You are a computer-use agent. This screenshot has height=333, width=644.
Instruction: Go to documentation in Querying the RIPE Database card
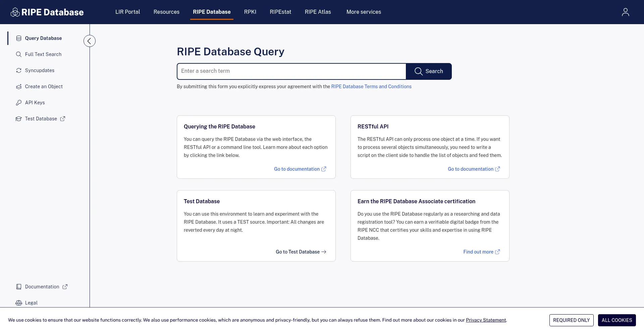click(297, 169)
